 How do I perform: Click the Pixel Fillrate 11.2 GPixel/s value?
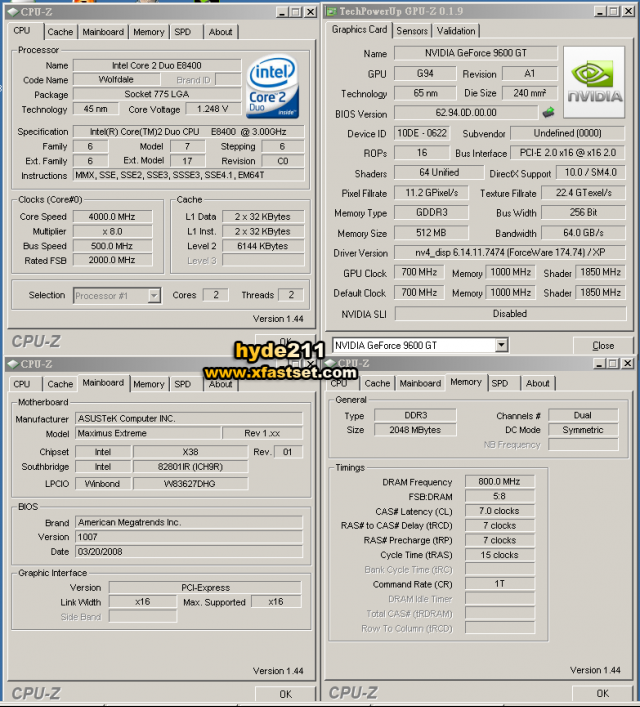(431, 193)
